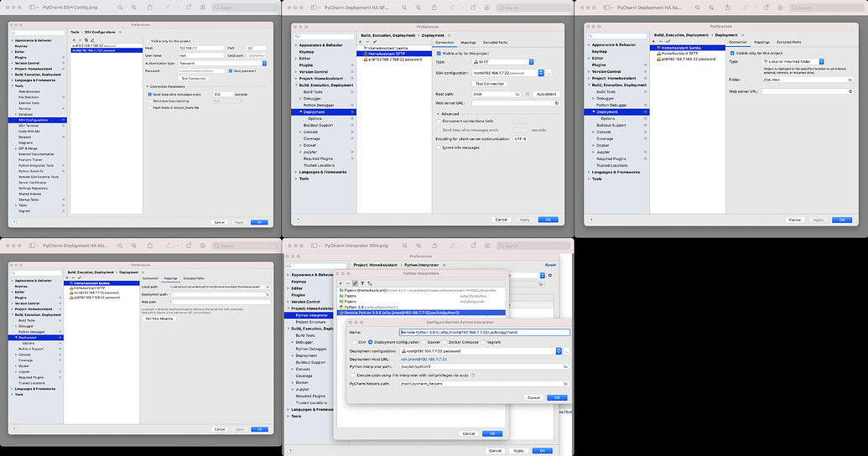Browse Local path folder in Mappings window
Screen dimensions: 868x456
coord(268,287)
